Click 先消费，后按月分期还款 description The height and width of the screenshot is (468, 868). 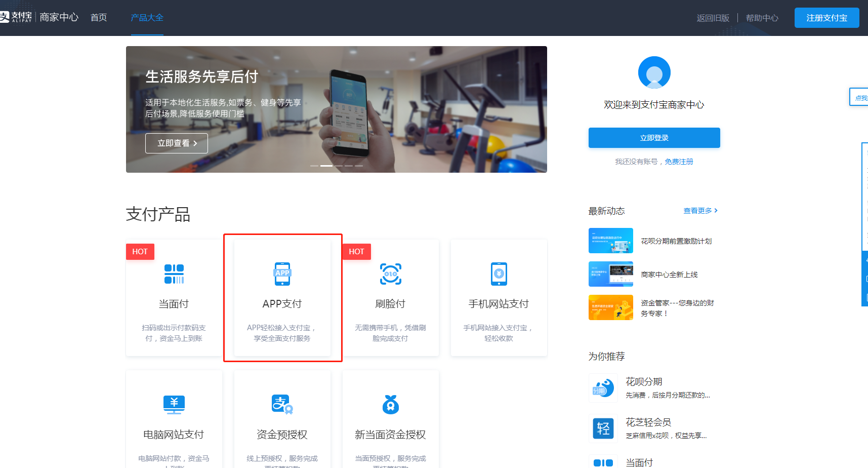(x=668, y=395)
